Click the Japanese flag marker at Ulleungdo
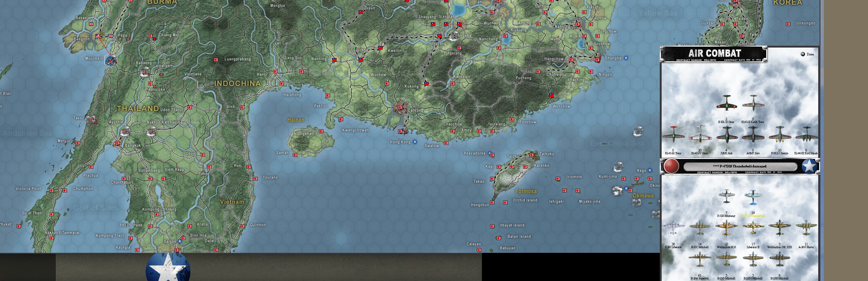Image resolution: width=868 pixels, height=281 pixels. point(788,24)
